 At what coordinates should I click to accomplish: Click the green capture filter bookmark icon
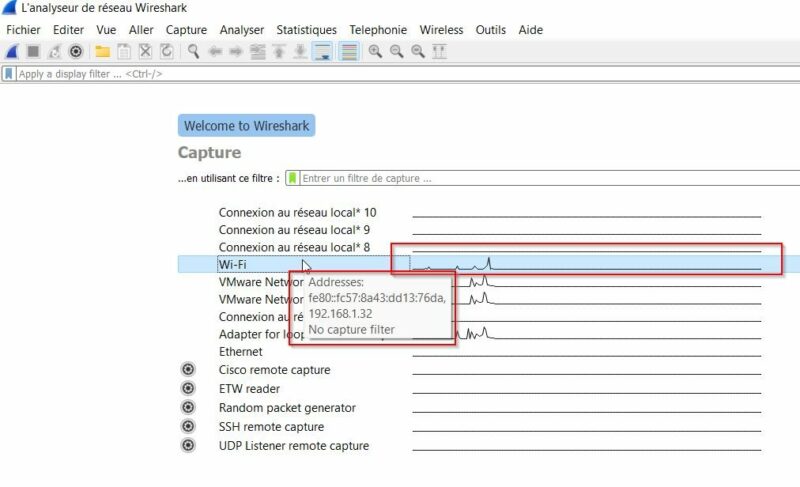coord(292,178)
